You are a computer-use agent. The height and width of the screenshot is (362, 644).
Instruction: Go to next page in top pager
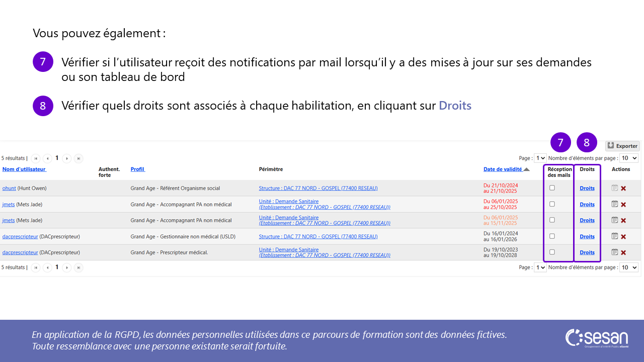tap(67, 158)
